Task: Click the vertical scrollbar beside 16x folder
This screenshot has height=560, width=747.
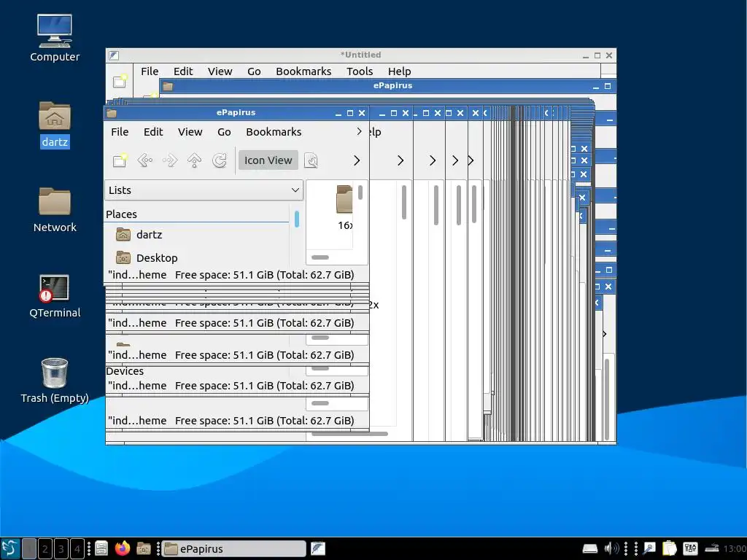Action: pyautogui.click(x=360, y=192)
